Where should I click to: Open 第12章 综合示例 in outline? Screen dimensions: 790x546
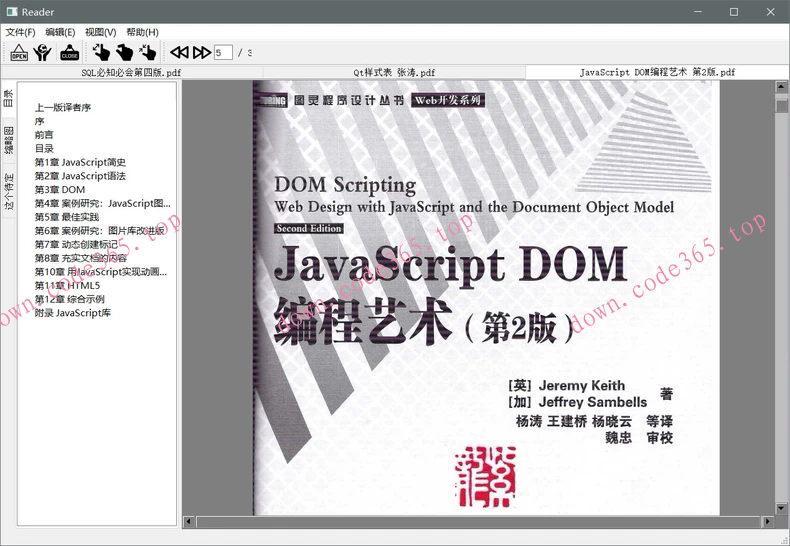click(69, 299)
